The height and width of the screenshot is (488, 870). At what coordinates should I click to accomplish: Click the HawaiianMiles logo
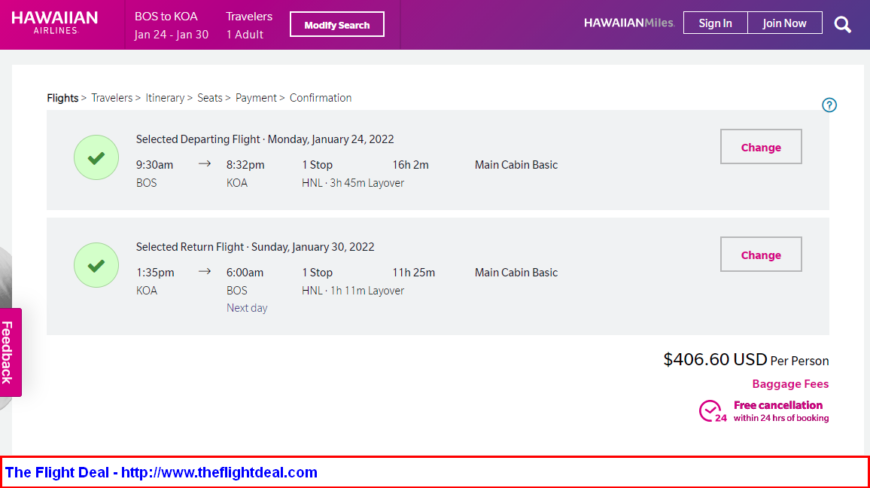[x=629, y=23]
